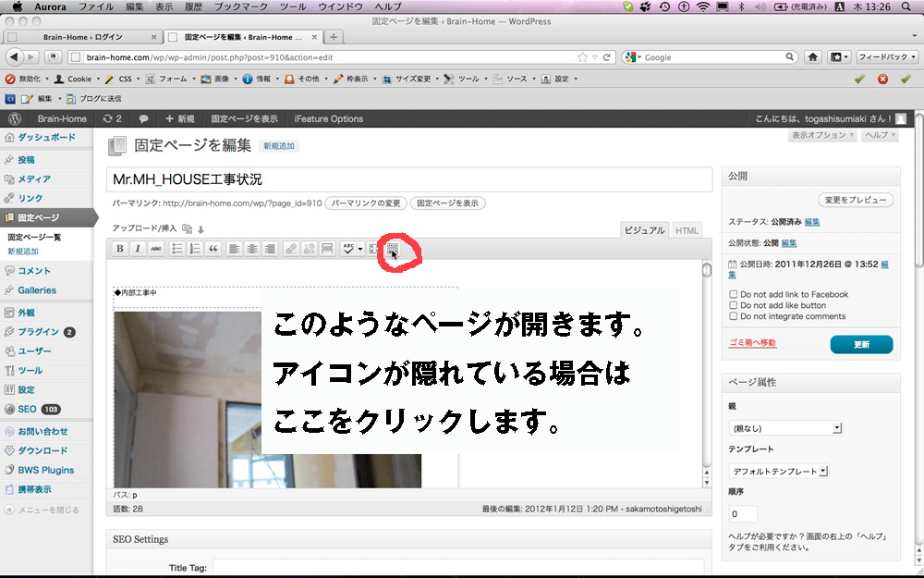Insert a hyperlink with the link icon
924x578 pixels.
(290, 249)
